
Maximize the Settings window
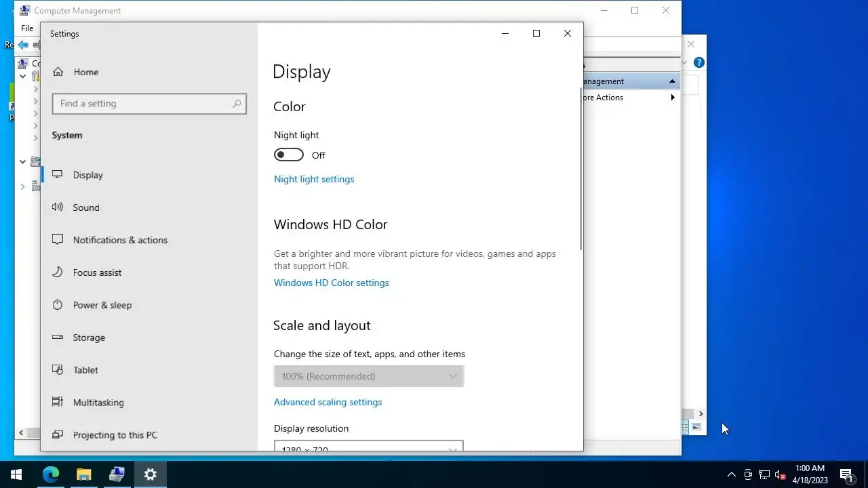(536, 33)
